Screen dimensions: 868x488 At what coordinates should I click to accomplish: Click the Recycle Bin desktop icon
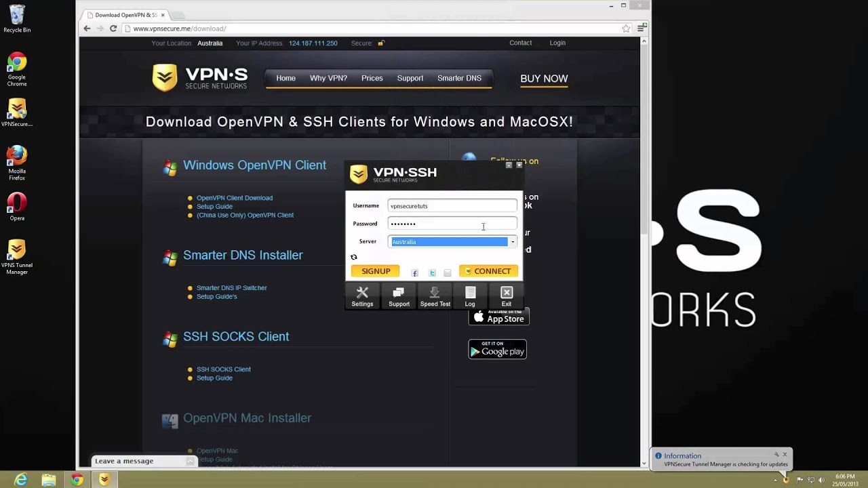coord(17,19)
